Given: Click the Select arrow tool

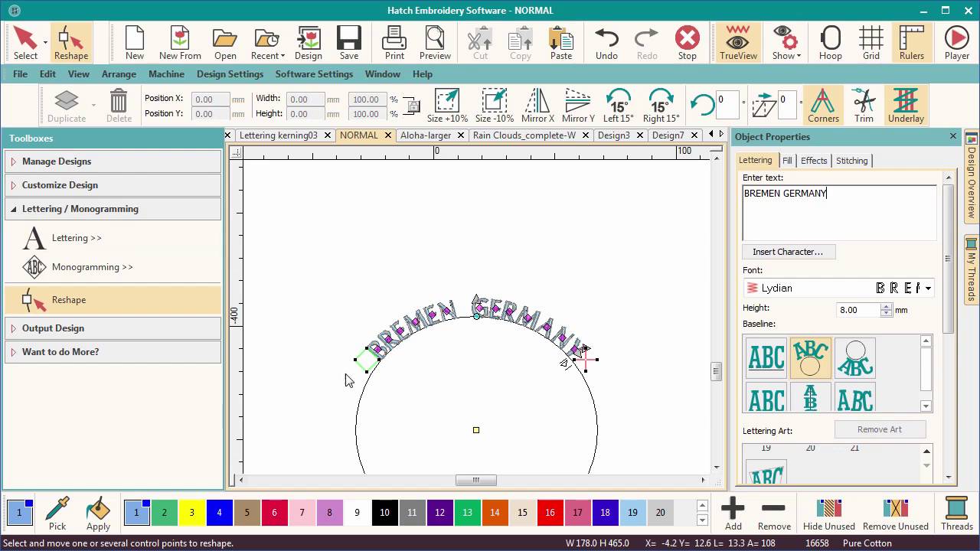Looking at the screenshot, I should tap(24, 42).
